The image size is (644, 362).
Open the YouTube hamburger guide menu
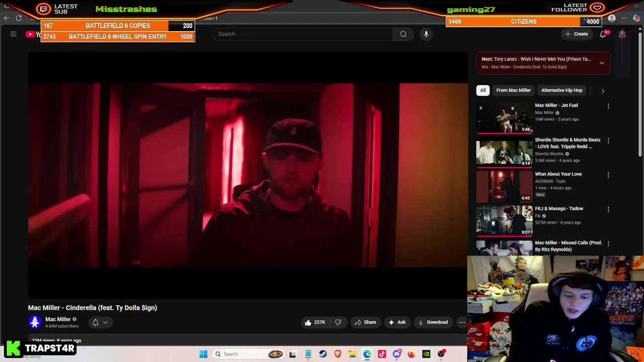[x=14, y=34]
